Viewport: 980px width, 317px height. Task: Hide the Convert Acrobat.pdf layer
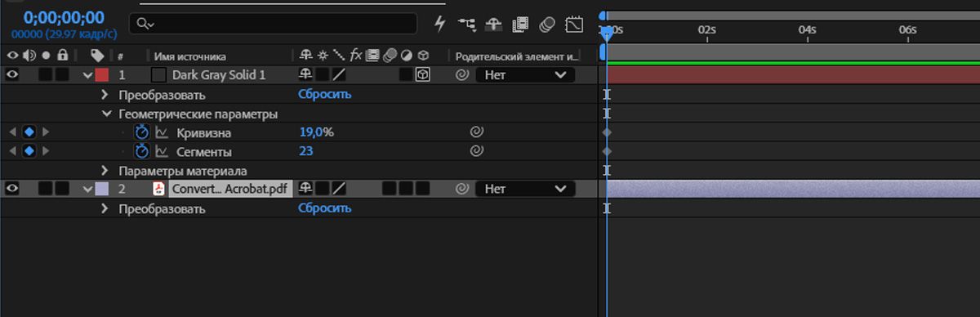click(12, 189)
